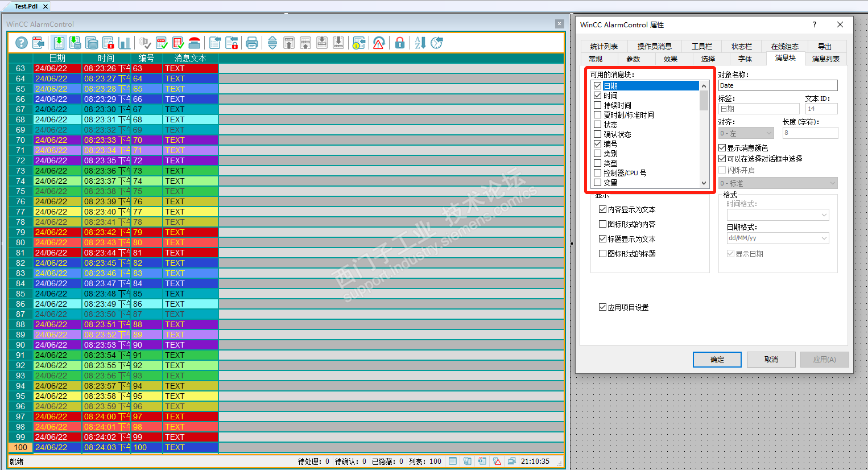Screen dimensions: 868x470
Task: Open the 时间格式 dropdown
Action: tap(778, 215)
